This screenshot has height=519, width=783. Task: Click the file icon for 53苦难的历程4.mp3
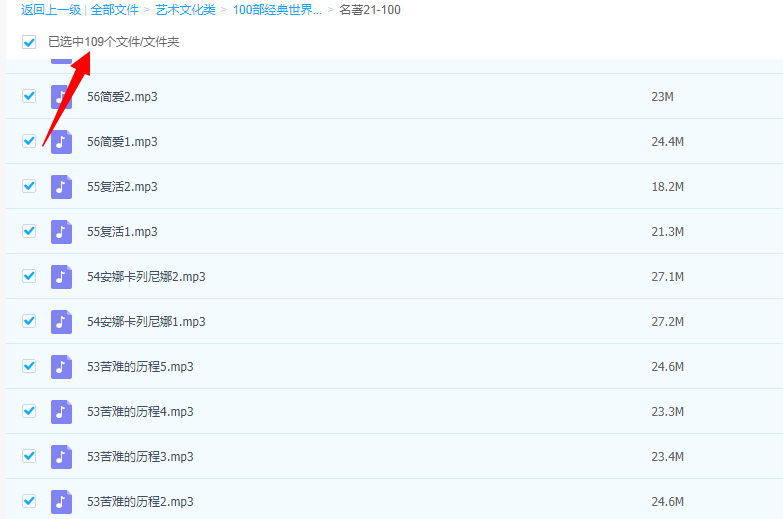pyautogui.click(x=62, y=412)
